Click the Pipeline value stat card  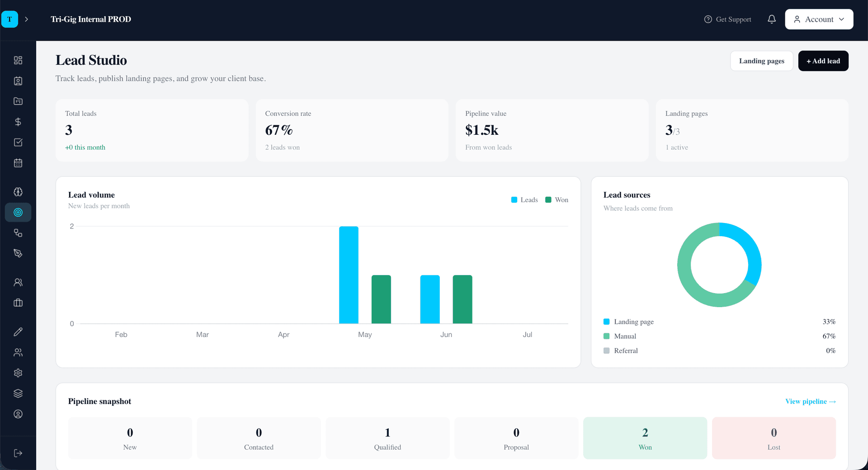pyautogui.click(x=552, y=130)
